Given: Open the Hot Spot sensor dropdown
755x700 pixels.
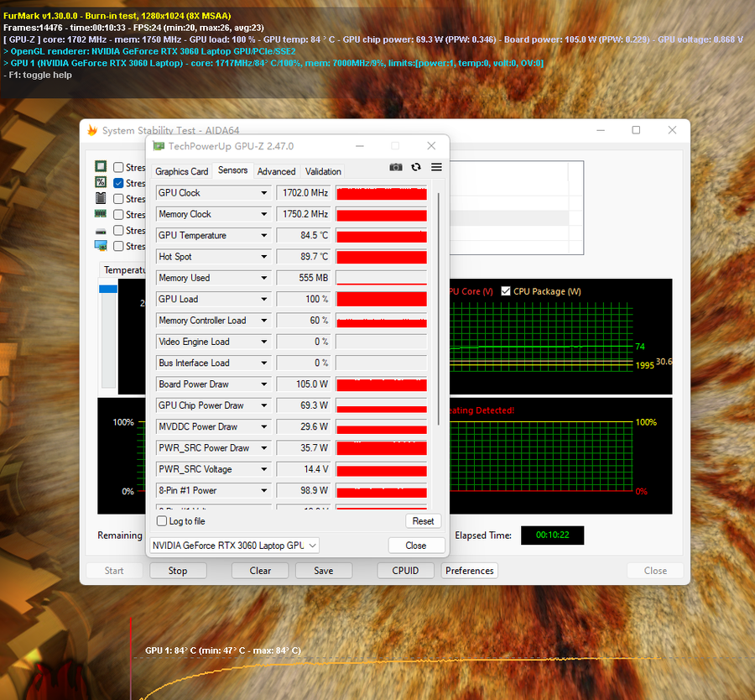Looking at the screenshot, I should [x=263, y=257].
